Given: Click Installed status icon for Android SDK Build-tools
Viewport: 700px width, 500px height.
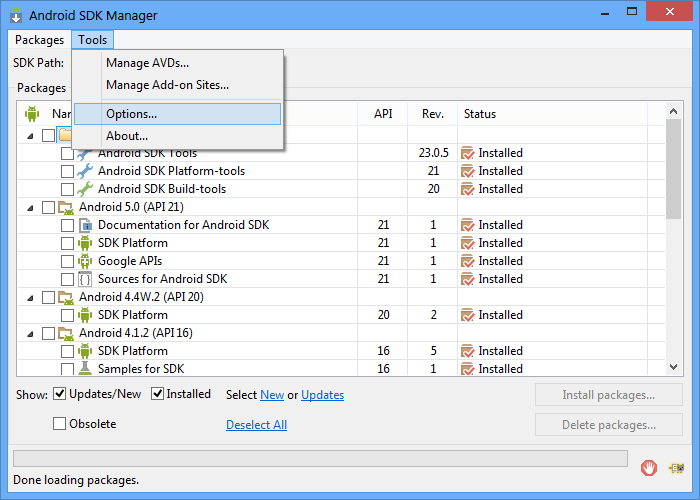Looking at the screenshot, I should tap(467, 189).
